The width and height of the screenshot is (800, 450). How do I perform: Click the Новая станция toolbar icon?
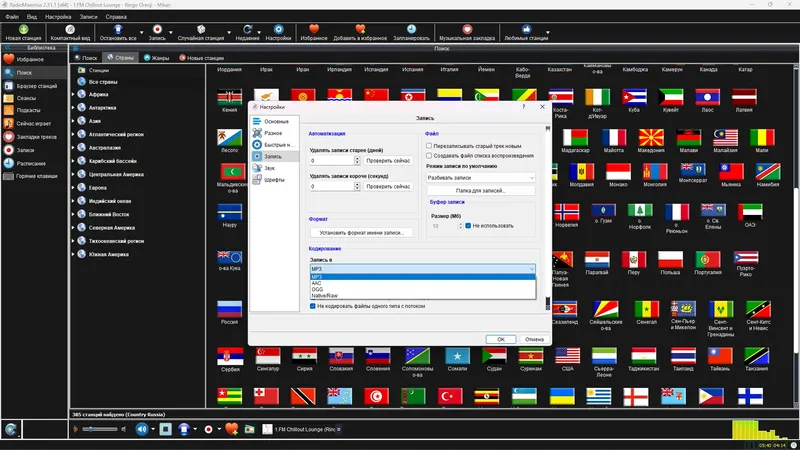tap(23, 30)
